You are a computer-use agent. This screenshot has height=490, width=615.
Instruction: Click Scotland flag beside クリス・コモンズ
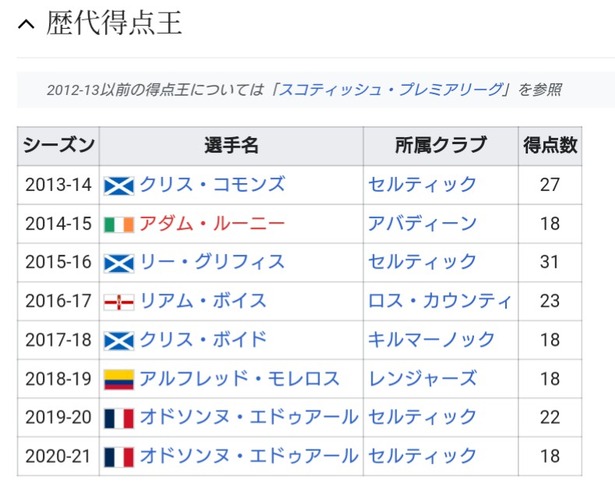[x=119, y=186]
